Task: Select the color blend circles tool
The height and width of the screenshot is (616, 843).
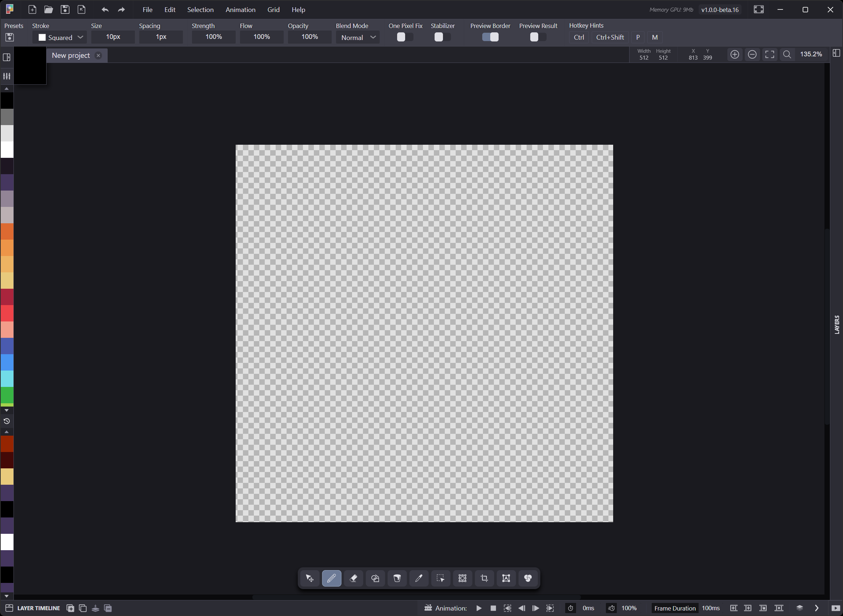Action: point(528,578)
